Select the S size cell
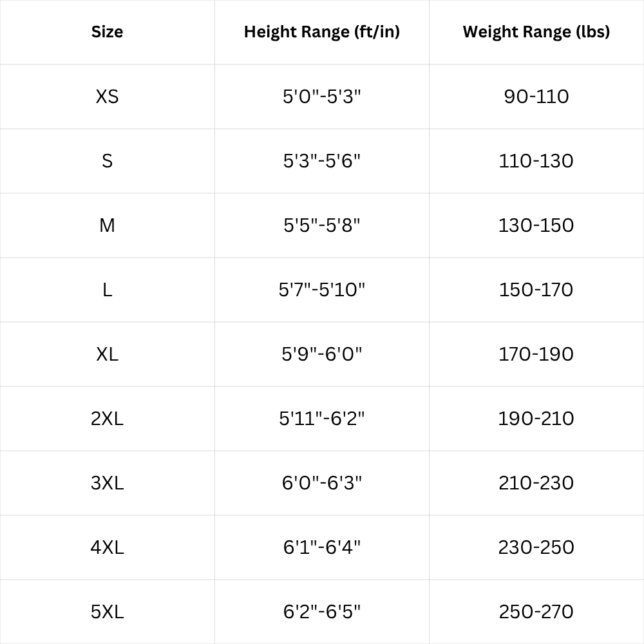Image resolution: width=644 pixels, height=644 pixels. [107, 161]
